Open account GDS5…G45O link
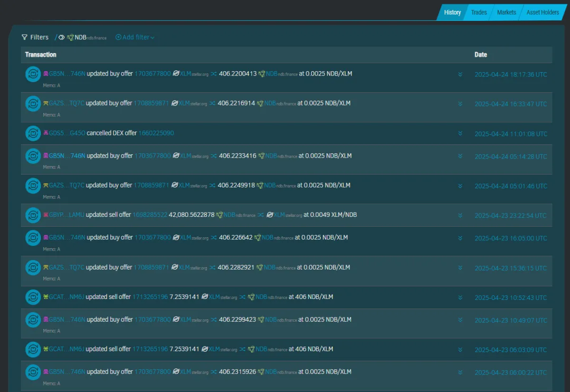 [67, 133]
